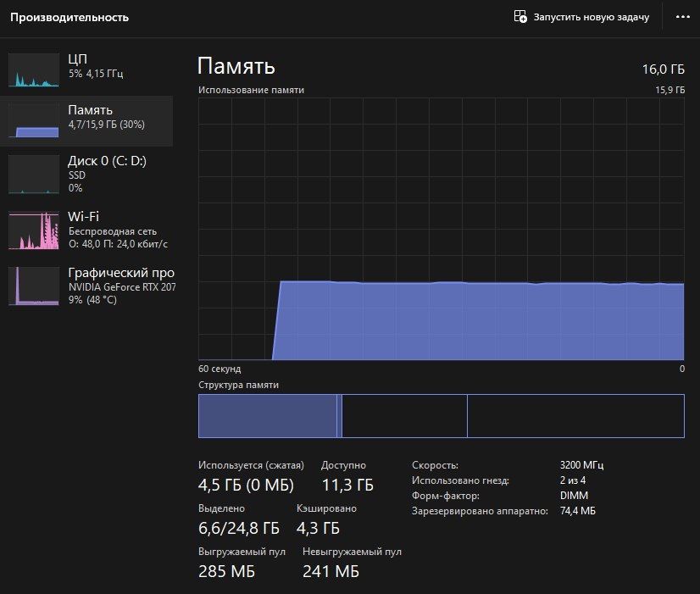Select the Память sidebar entry
This screenshot has height=594, width=700.
86,121
